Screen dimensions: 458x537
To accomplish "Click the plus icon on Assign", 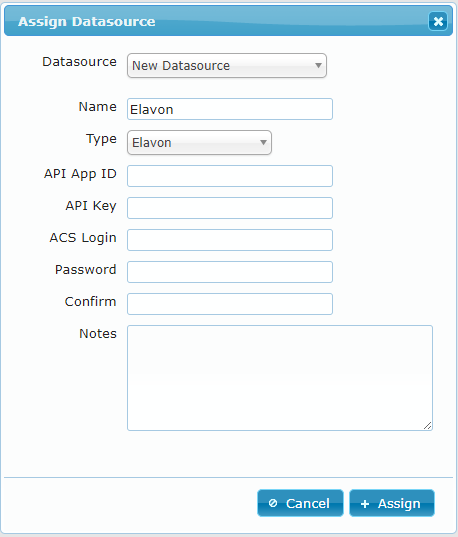I will (x=365, y=503).
